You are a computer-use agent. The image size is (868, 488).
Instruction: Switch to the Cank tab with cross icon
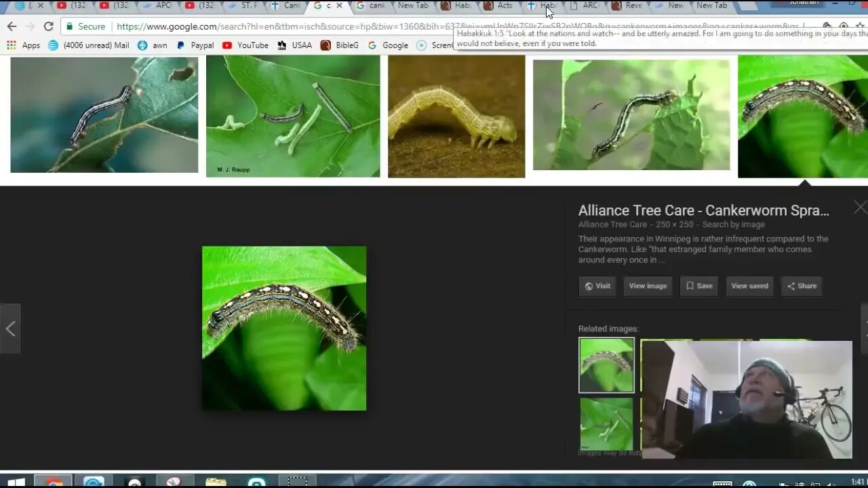[285, 5]
